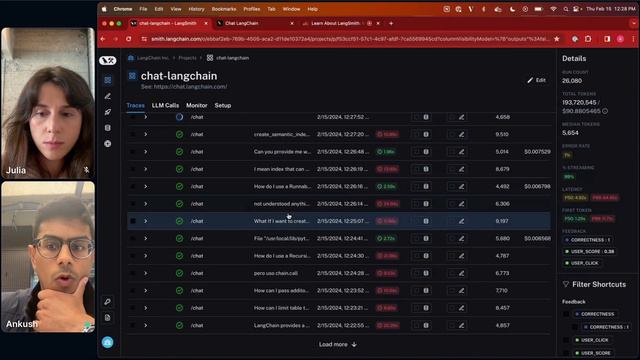Image resolution: width=640 pixels, height=360 pixels.
Task: Open Chrome extensions puzzle icon
Action: click(588, 39)
